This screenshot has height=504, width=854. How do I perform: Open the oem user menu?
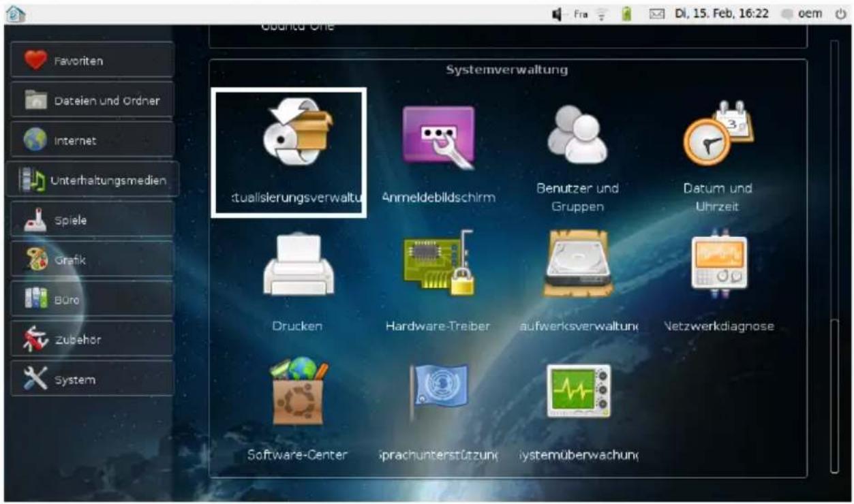point(802,13)
